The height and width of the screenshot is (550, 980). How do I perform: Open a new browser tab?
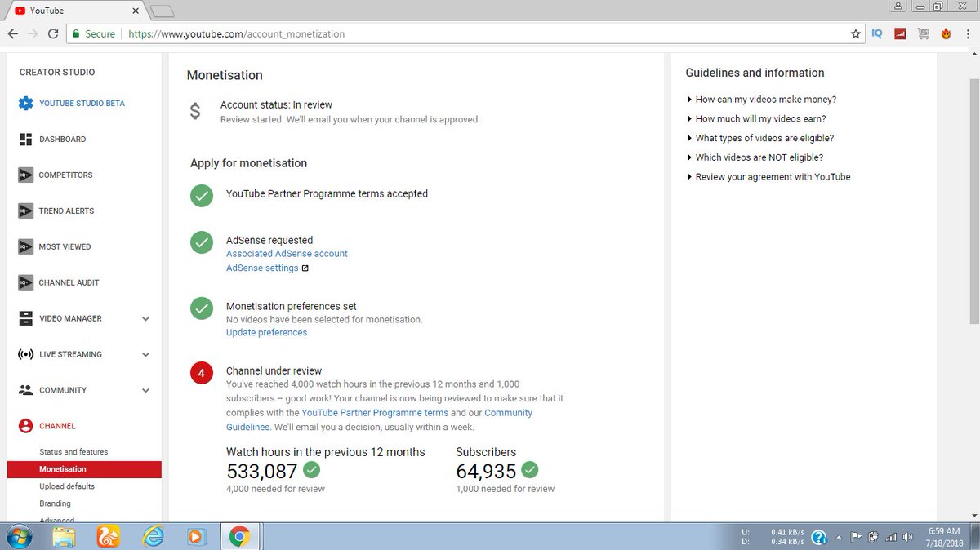coord(163,11)
